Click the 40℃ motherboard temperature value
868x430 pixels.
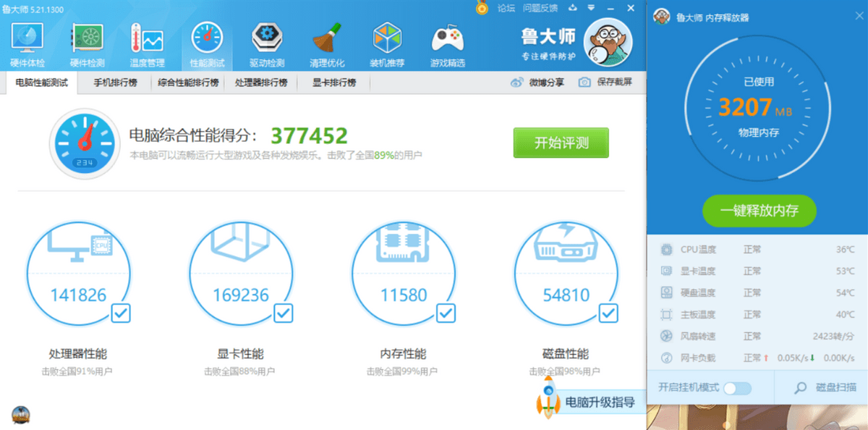(x=846, y=315)
